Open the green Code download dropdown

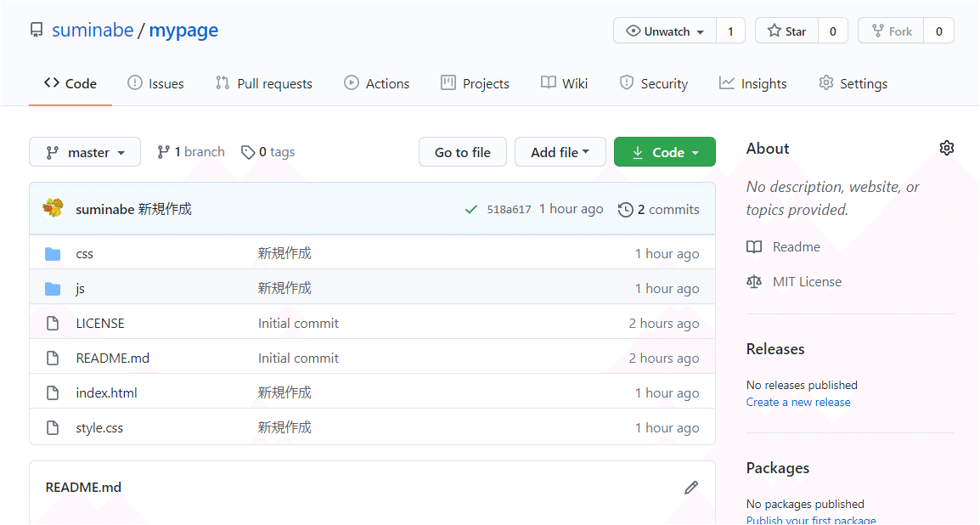click(x=664, y=152)
